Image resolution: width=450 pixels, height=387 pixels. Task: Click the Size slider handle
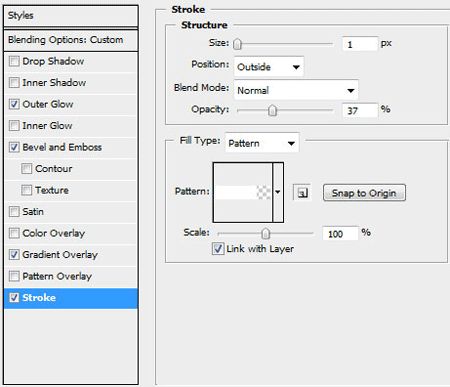237,44
